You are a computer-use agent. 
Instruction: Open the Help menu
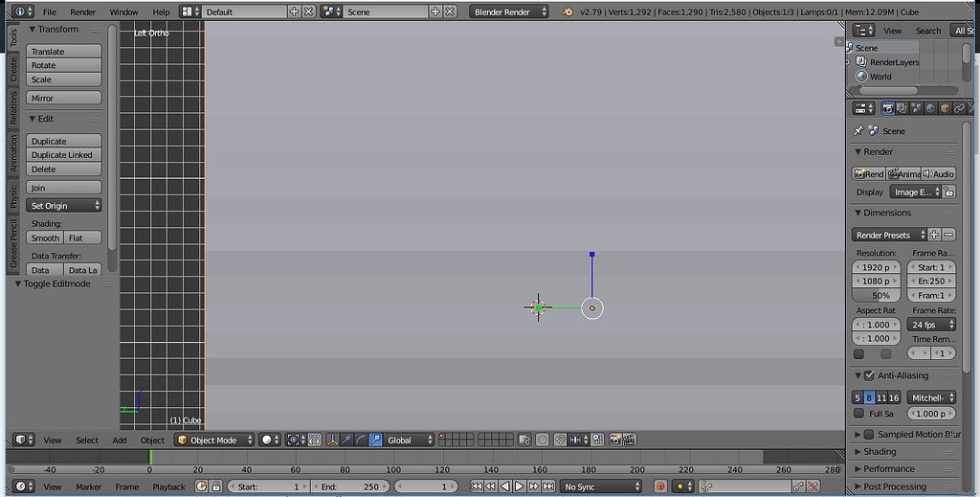161,11
